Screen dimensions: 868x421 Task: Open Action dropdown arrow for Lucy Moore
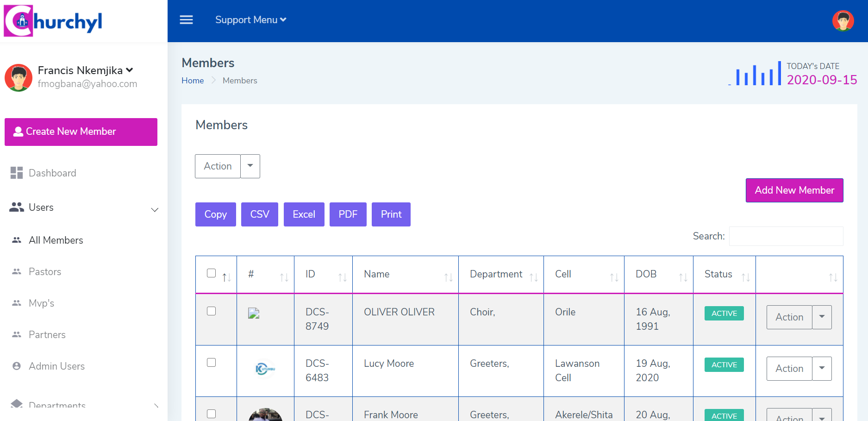pos(822,369)
